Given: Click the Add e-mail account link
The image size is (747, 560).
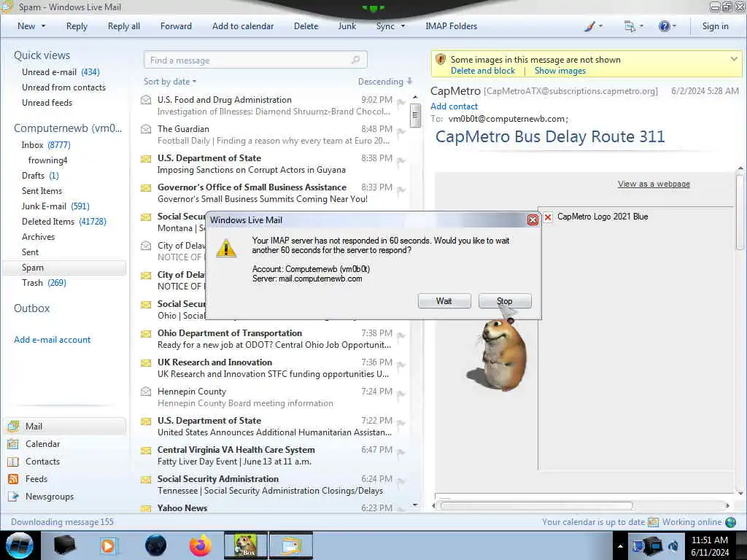Looking at the screenshot, I should pyautogui.click(x=52, y=340).
